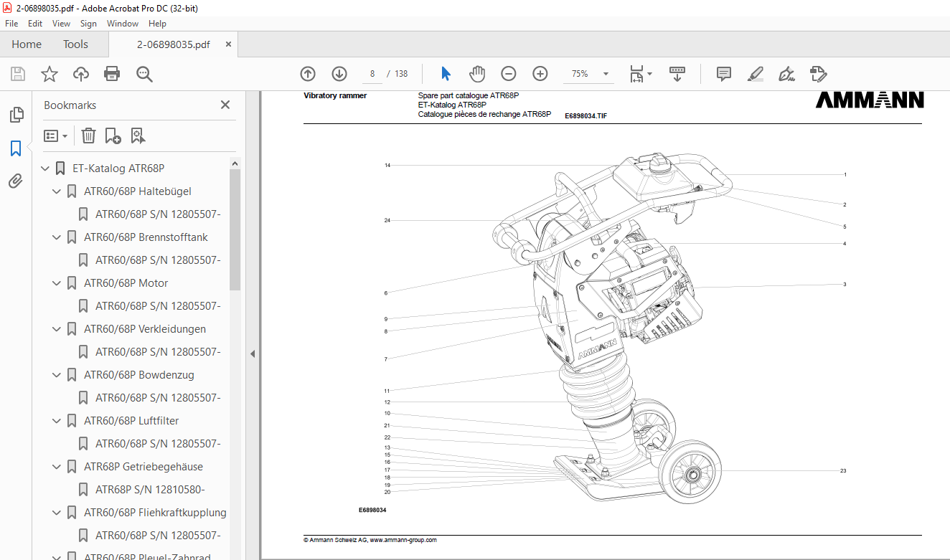This screenshot has width=950, height=560.
Task: Switch to the Home tab
Action: pos(27,44)
